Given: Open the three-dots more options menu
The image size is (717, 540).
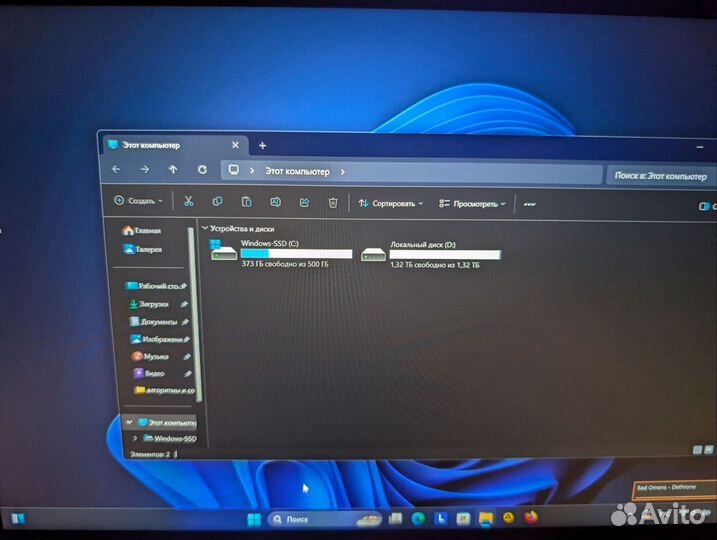Looking at the screenshot, I should click(x=530, y=204).
